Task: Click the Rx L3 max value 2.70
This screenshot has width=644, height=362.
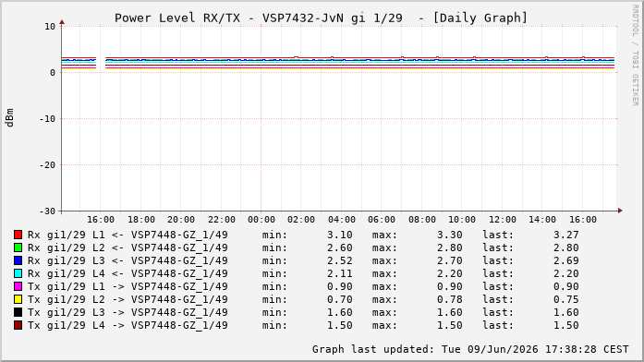Action: (x=450, y=260)
